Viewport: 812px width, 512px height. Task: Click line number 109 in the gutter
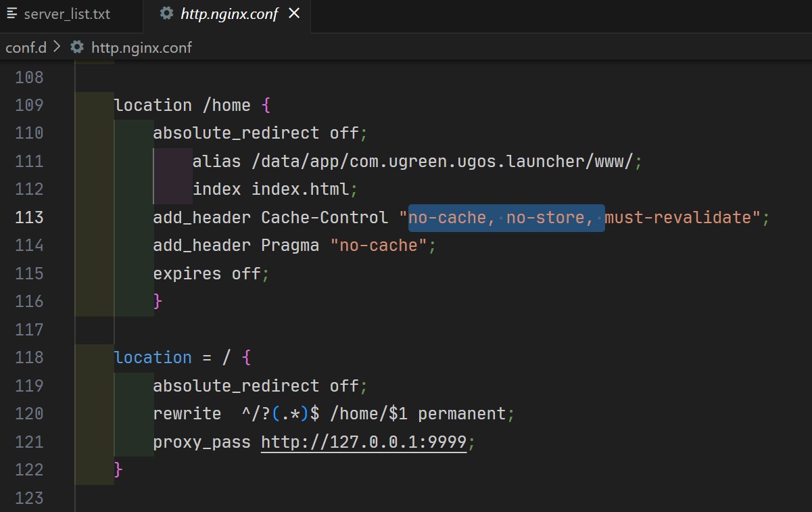pos(29,106)
